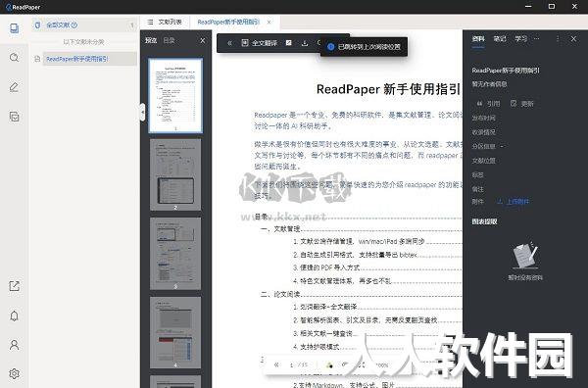This screenshot has height=388, width=588.
Task: Open the vertical dots menu in the right panel
Action: (558, 38)
